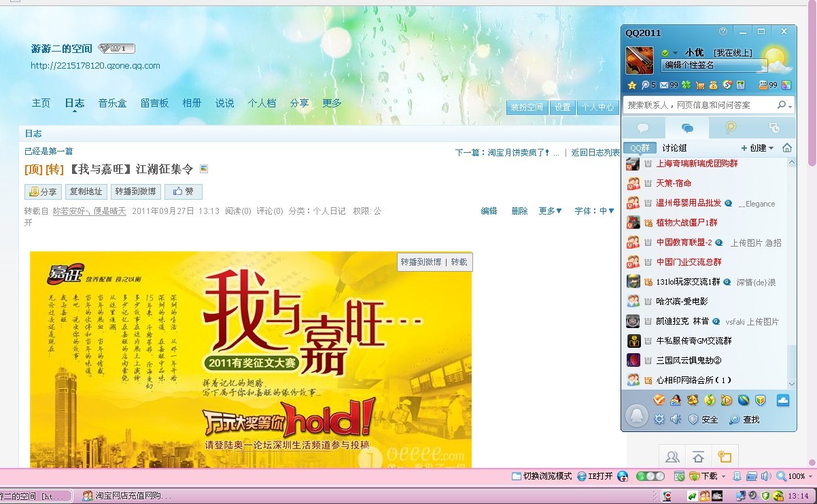Click the green clover icon in QQ
Viewport: 817px width, 504px height.
click(686, 85)
